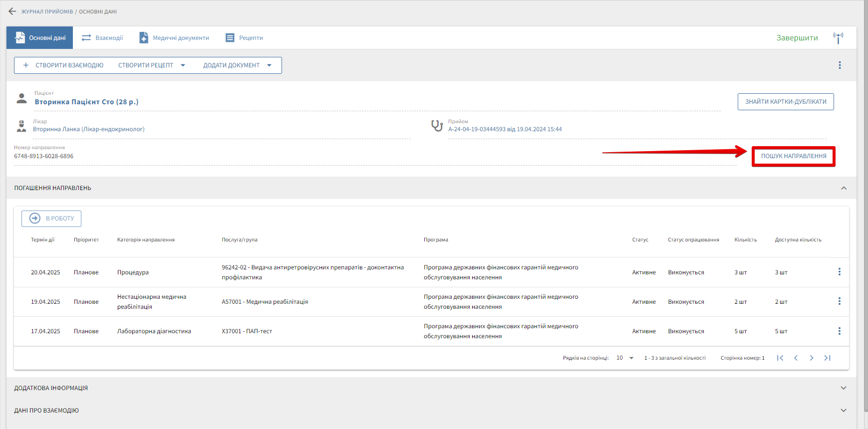
Task: Switch to the Медичні документи tab
Action: [x=174, y=38]
